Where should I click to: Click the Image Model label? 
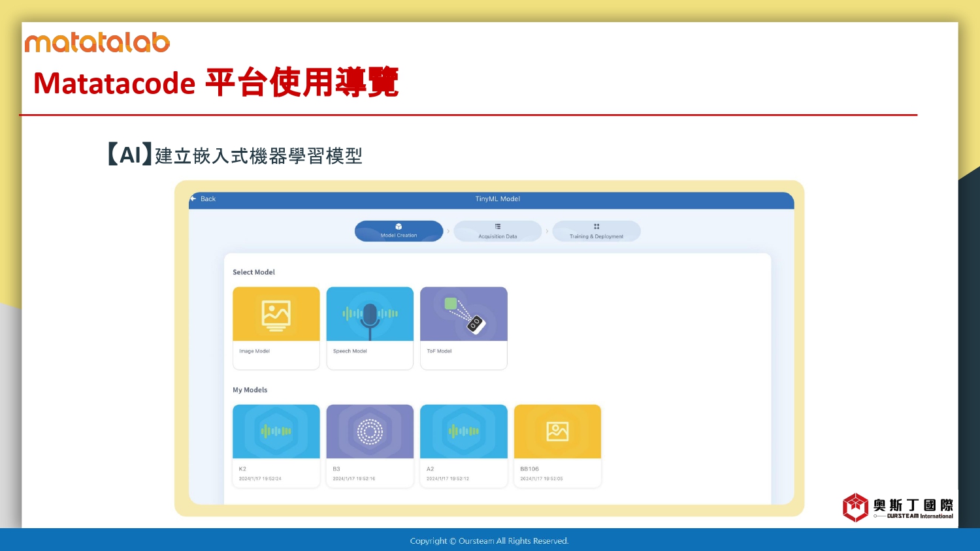[254, 351]
